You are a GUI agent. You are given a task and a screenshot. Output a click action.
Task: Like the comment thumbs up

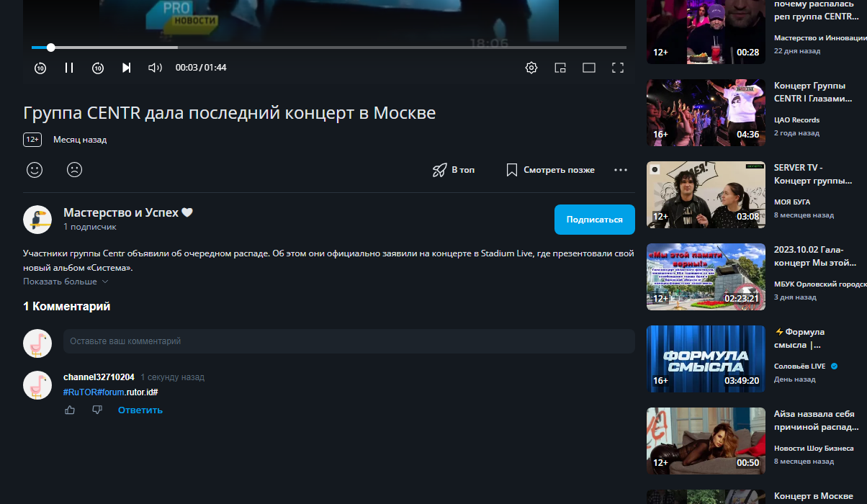(x=70, y=410)
